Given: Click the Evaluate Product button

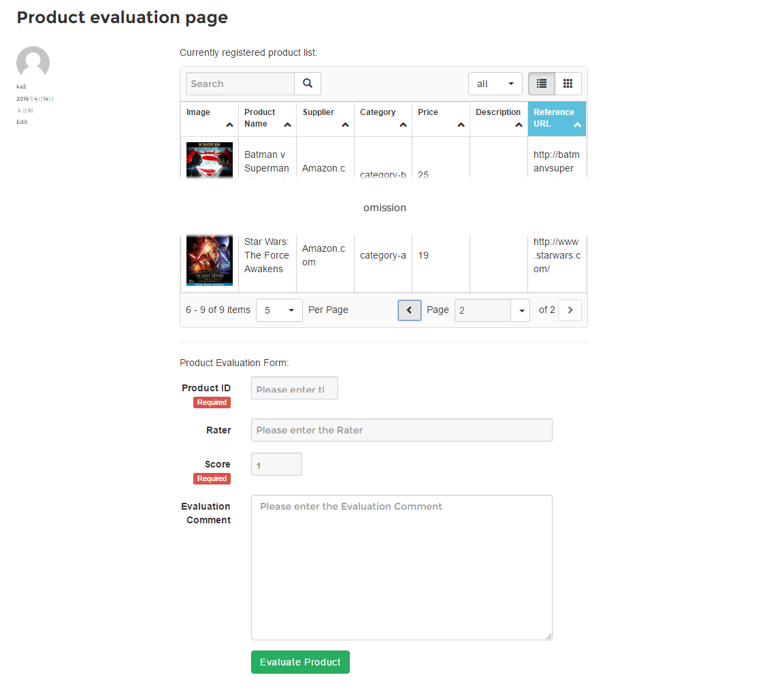Looking at the screenshot, I should point(300,662).
